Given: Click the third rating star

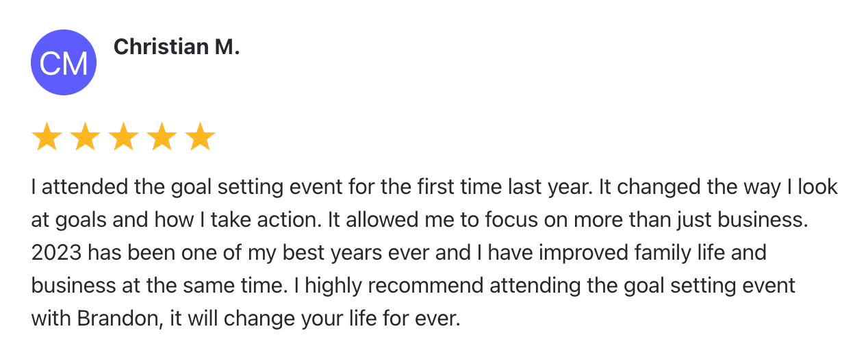Looking at the screenshot, I should click(123, 137).
